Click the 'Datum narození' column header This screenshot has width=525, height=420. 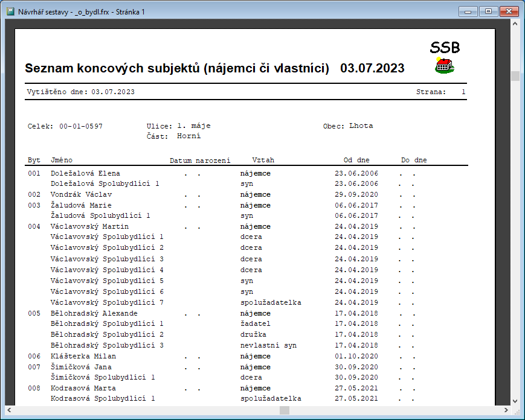point(200,161)
